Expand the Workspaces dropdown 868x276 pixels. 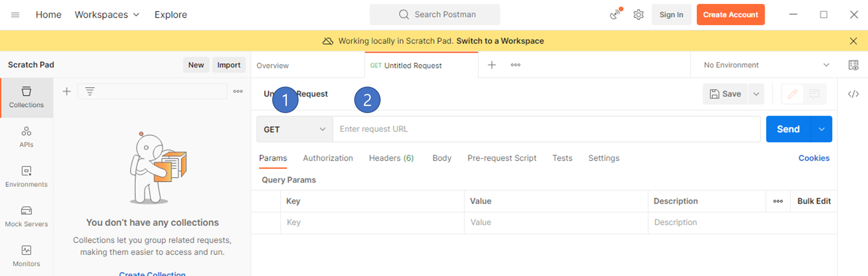click(x=107, y=15)
